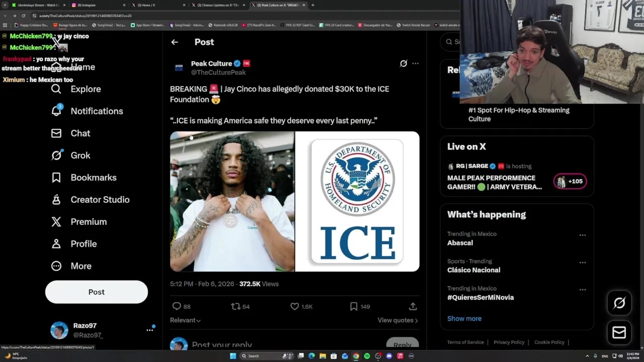Open Cookie Policy link
The image size is (644, 362).
click(549, 342)
